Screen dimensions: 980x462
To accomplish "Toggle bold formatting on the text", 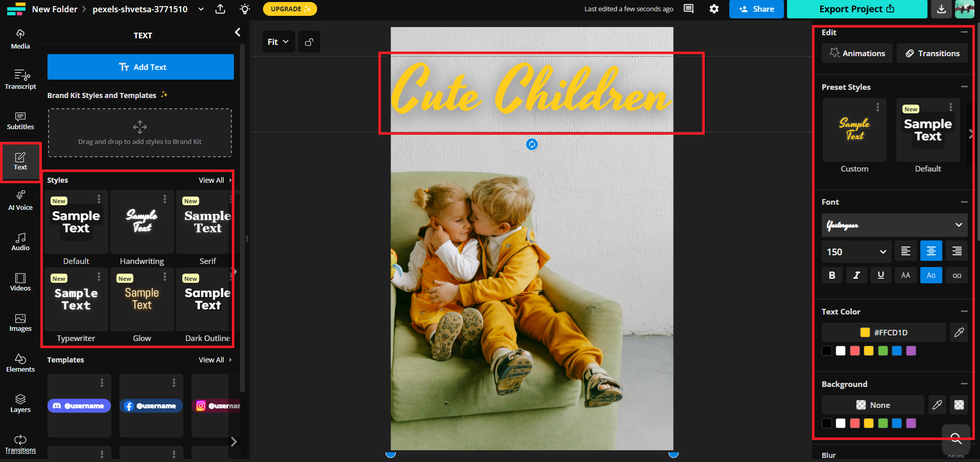I will [831, 275].
